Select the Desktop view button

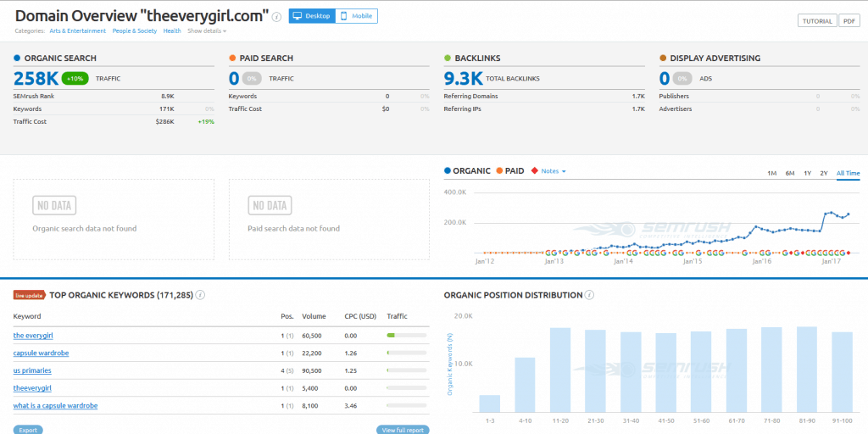click(x=312, y=16)
